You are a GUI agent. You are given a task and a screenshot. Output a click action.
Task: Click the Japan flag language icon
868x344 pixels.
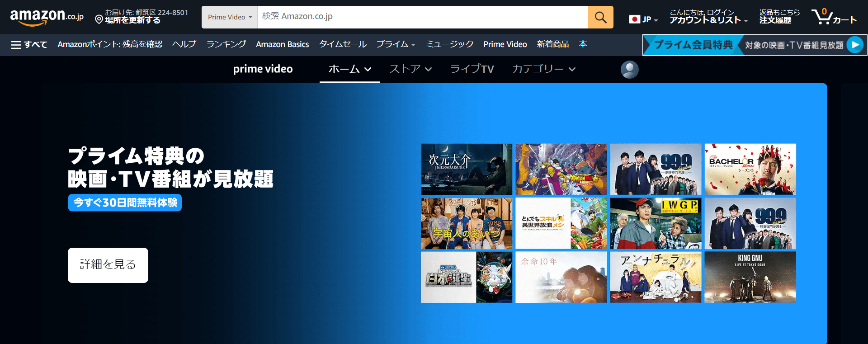point(634,19)
